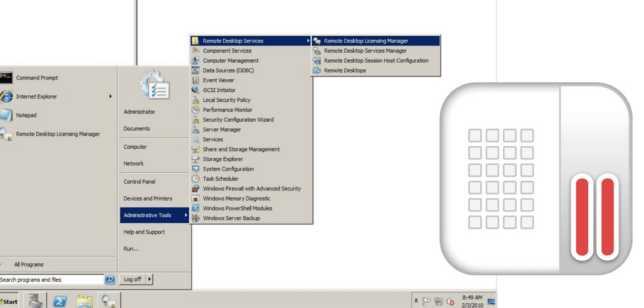644x308 pixels.
Task: Open Remote Desktop Services Manager
Action: pos(376,51)
